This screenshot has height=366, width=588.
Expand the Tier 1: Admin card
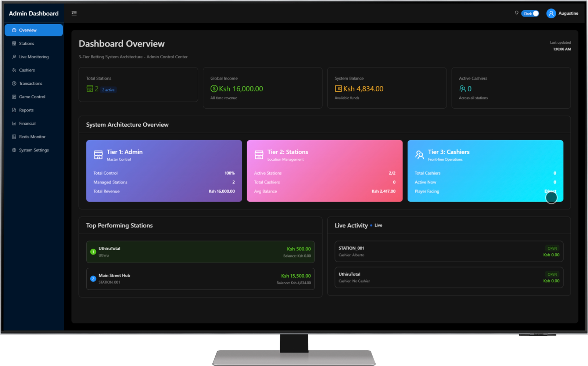(x=164, y=171)
